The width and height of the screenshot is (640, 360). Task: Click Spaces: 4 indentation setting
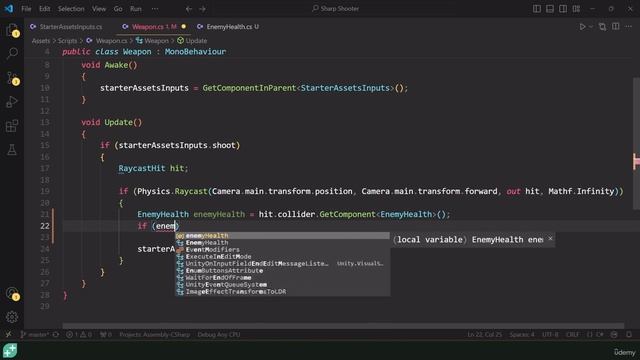pos(522,335)
